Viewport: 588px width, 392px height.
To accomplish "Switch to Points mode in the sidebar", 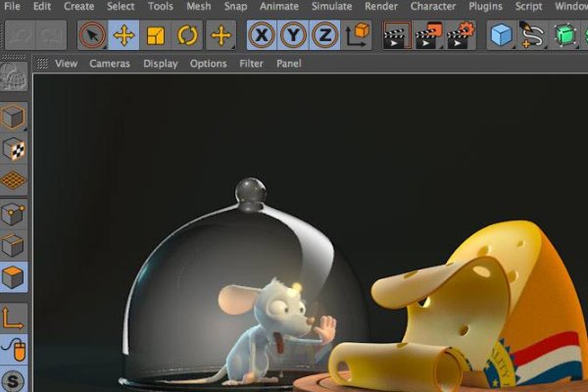I will click(x=15, y=214).
